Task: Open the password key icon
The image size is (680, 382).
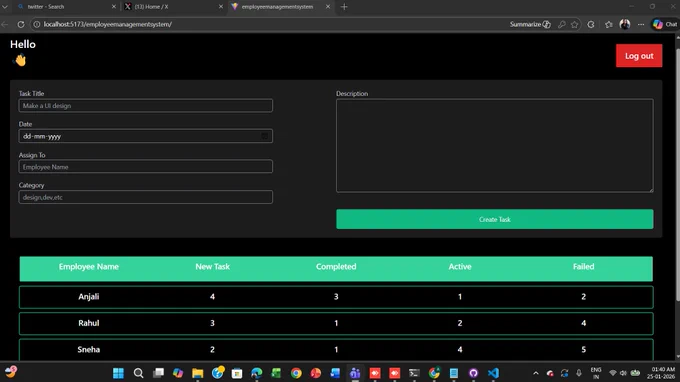Action: point(562,24)
